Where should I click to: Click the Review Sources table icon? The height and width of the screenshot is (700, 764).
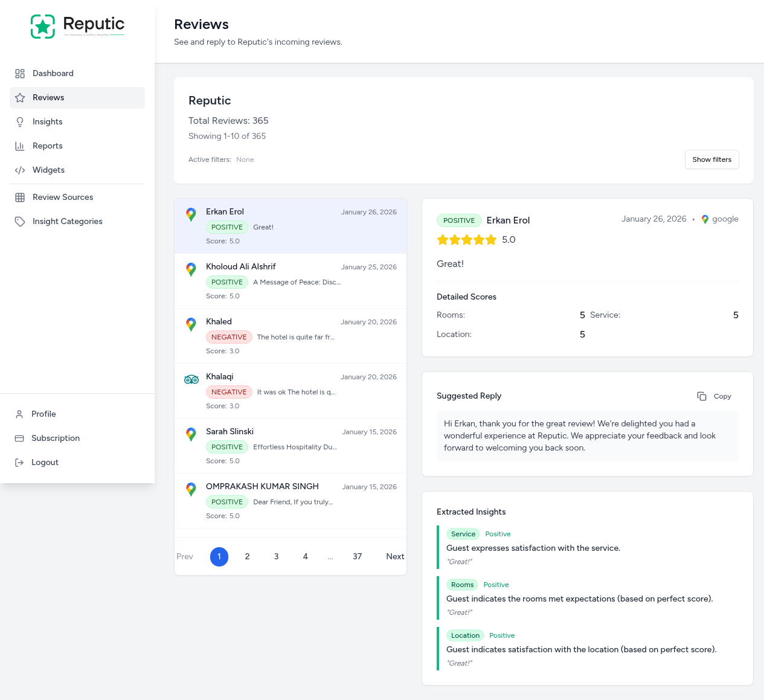pos(20,197)
